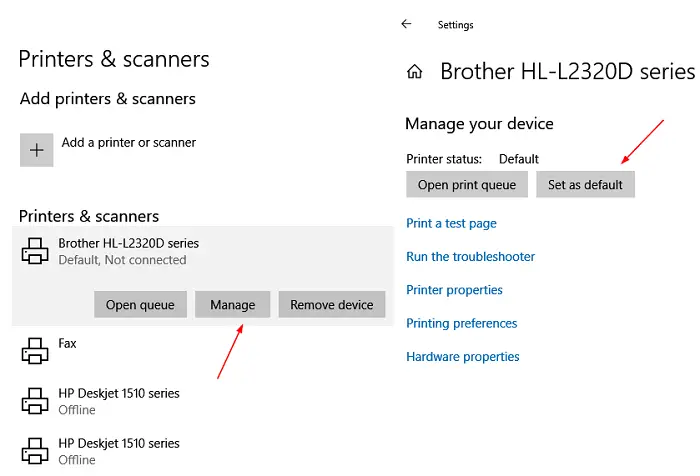700x476 pixels.
Task: Click the 'Remove device' button
Action: [332, 305]
